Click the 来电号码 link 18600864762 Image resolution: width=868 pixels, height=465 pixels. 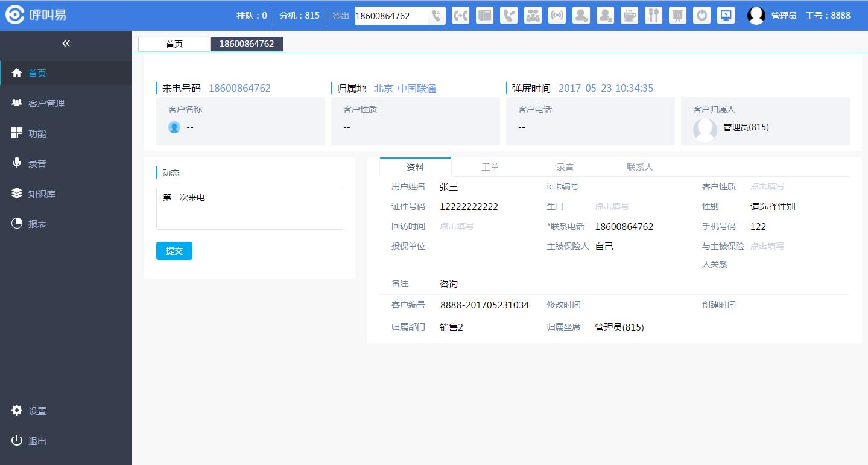click(x=239, y=88)
